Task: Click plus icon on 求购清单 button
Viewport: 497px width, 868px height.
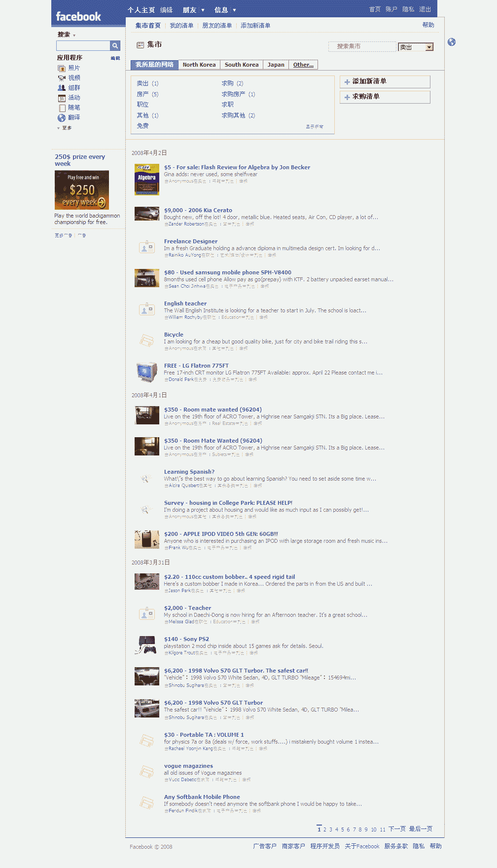Action: click(347, 97)
